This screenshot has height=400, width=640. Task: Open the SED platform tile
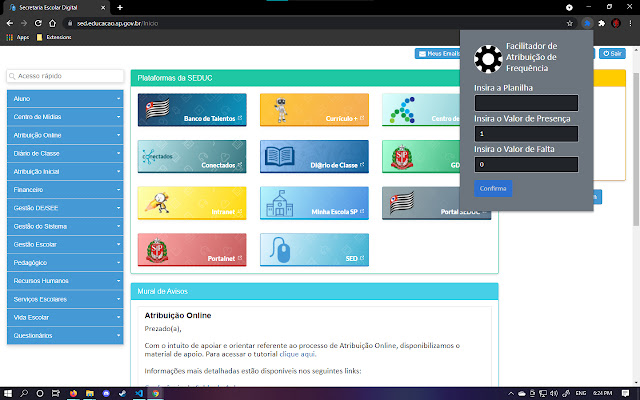[314, 250]
